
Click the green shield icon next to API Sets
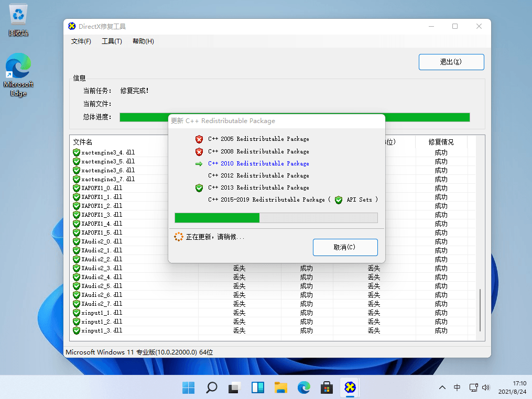coord(338,200)
